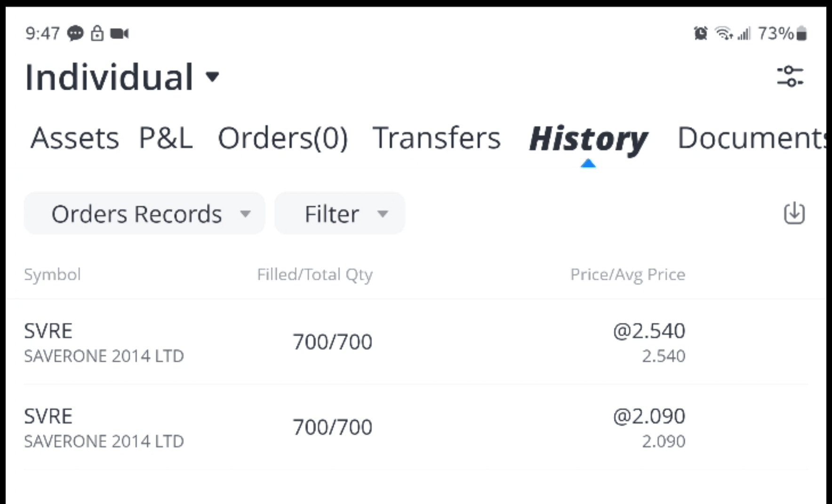Switch to the P&L tab

(x=166, y=138)
